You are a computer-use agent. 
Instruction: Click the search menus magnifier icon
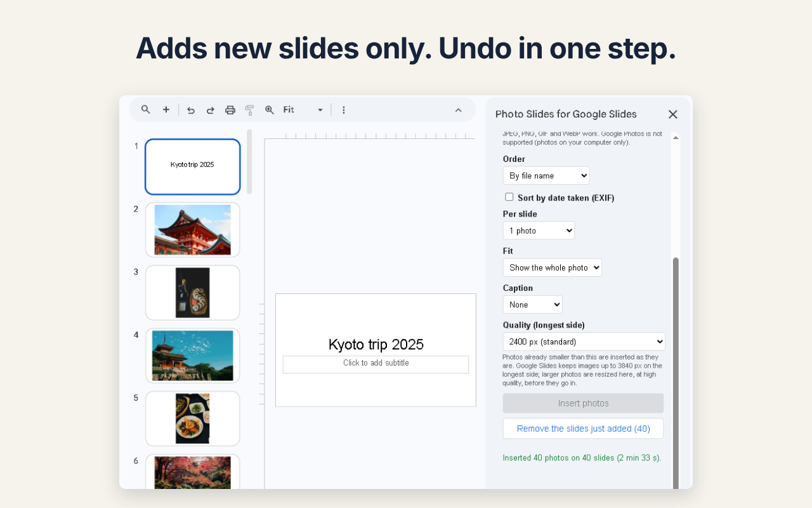point(146,110)
